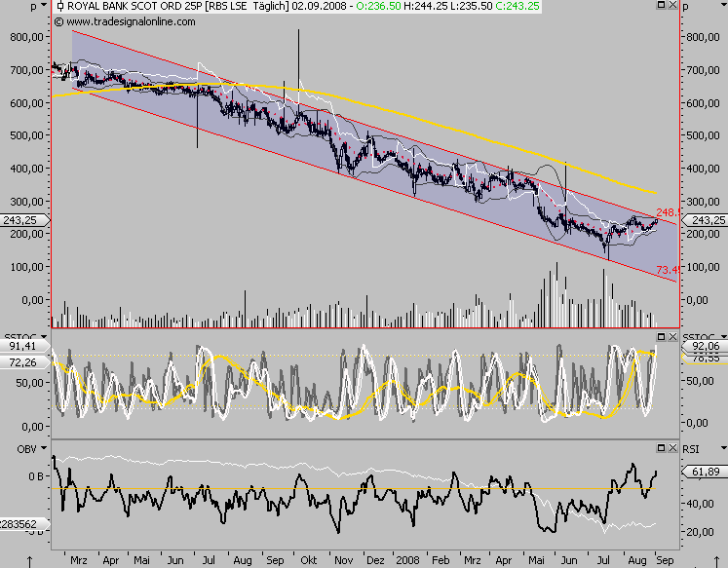Click the H:244.25 high value
This screenshot has width=728, height=568.
[423, 6]
